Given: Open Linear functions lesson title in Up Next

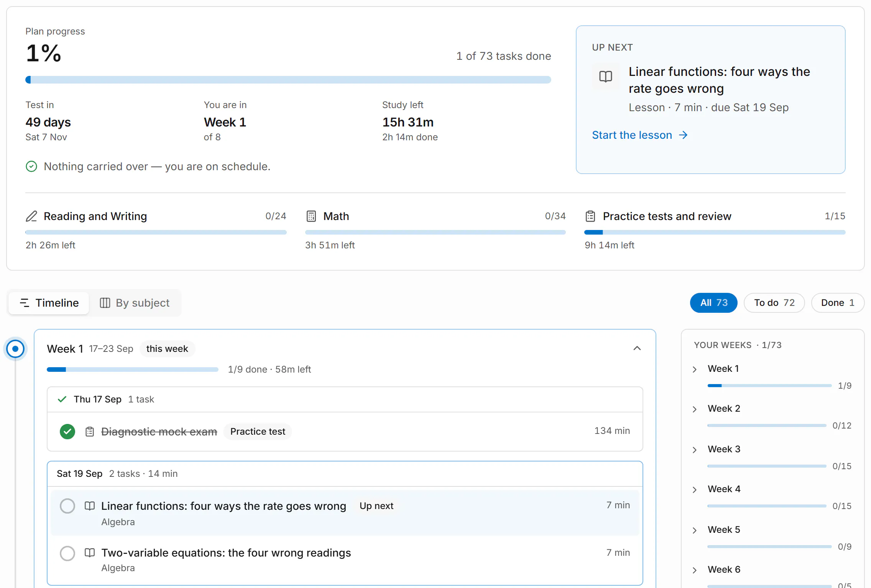Looking at the screenshot, I should (719, 80).
